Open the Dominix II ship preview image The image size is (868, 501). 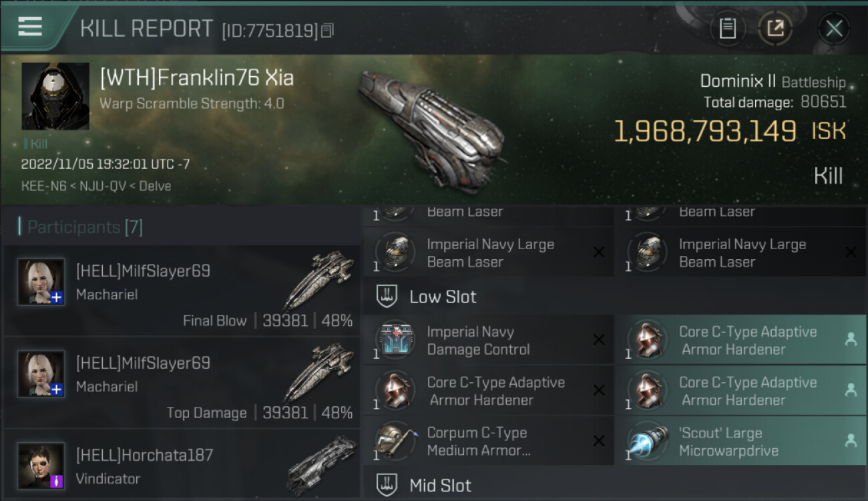(x=431, y=126)
